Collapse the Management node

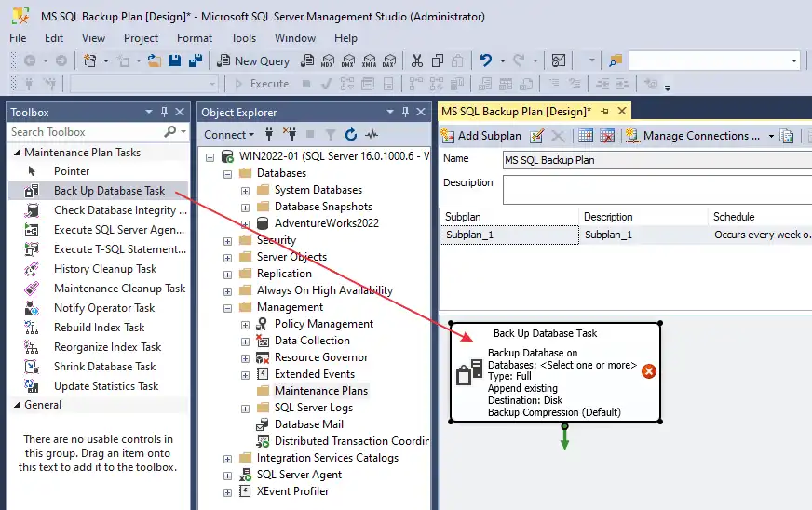228,307
